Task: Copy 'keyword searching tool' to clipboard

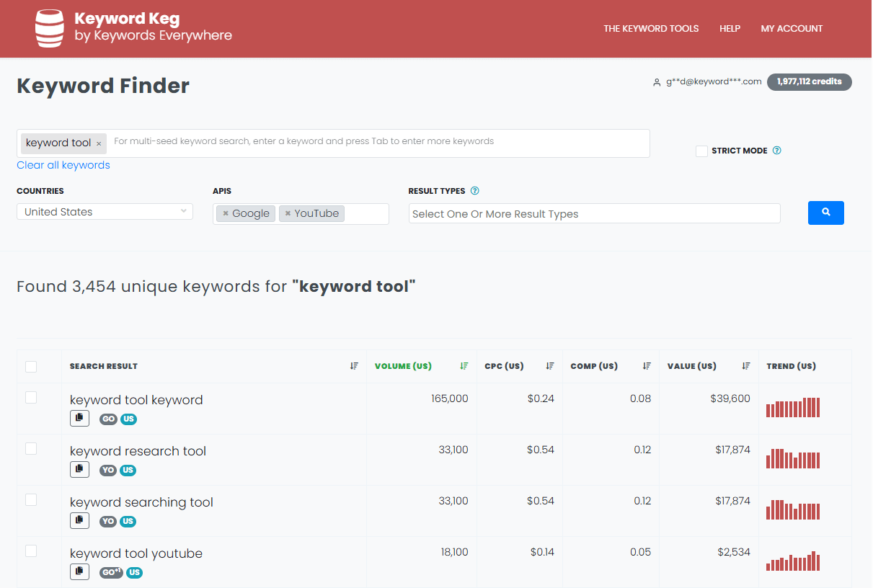Action: (x=79, y=520)
